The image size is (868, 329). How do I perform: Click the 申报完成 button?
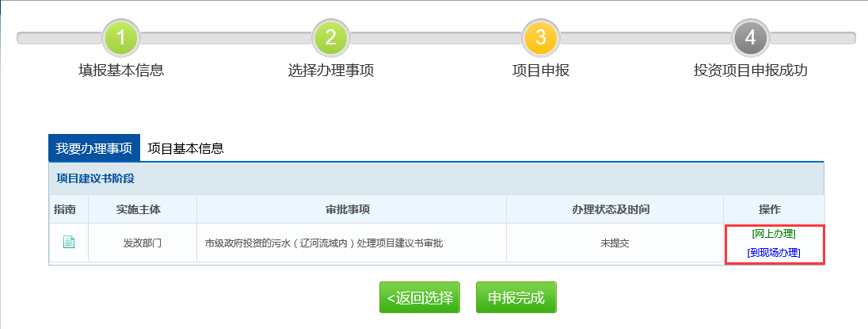(516, 298)
